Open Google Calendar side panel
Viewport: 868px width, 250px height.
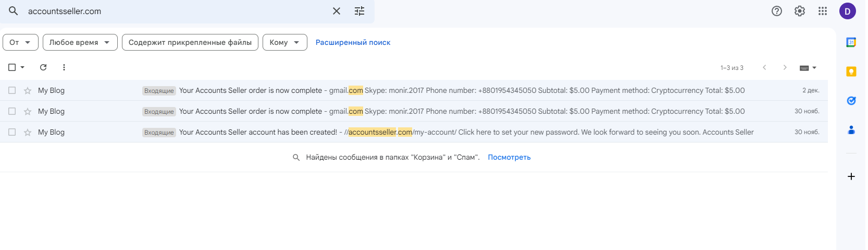851,42
